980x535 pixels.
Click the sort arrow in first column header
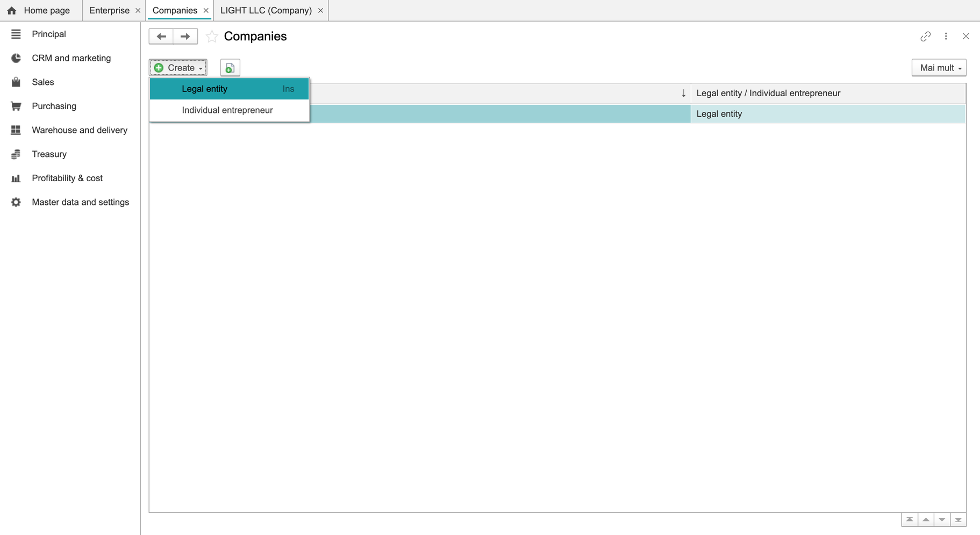pos(683,93)
